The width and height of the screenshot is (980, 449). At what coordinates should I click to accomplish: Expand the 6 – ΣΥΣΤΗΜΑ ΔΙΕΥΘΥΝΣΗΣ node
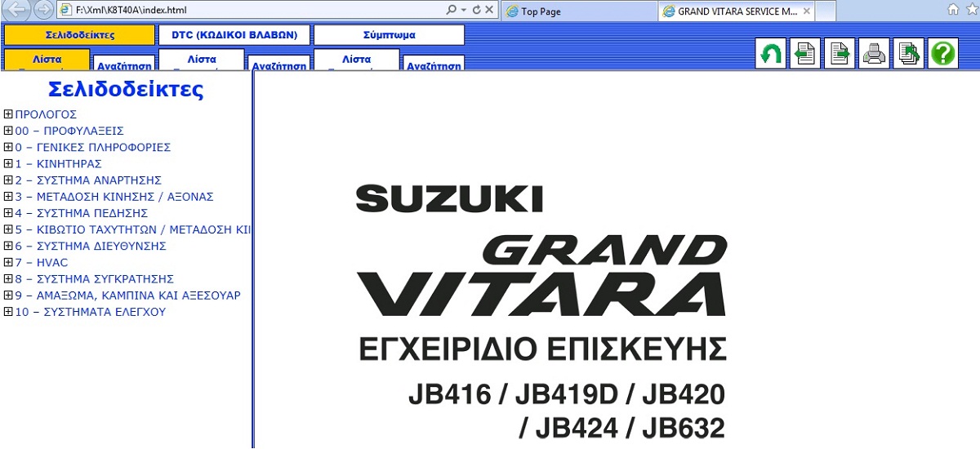(x=8, y=246)
